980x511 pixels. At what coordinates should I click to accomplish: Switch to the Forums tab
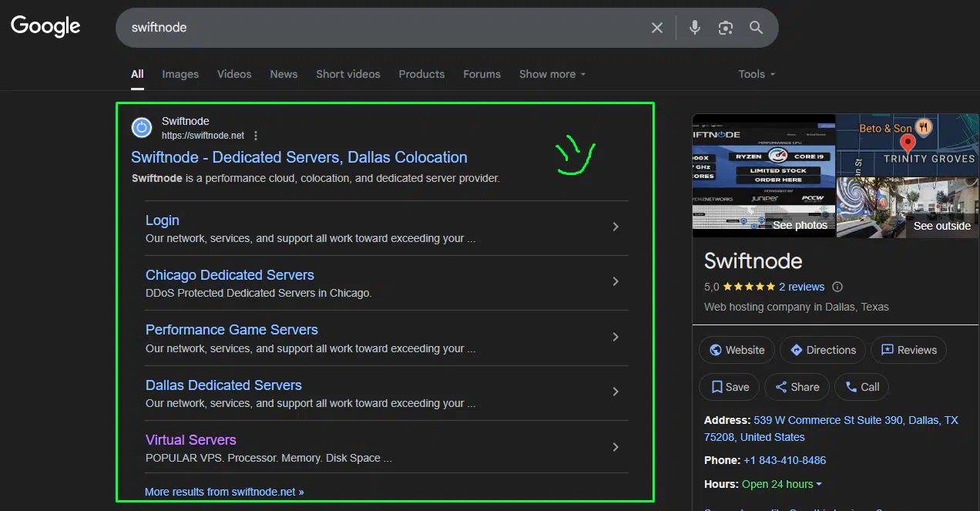(x=482, y=74)
